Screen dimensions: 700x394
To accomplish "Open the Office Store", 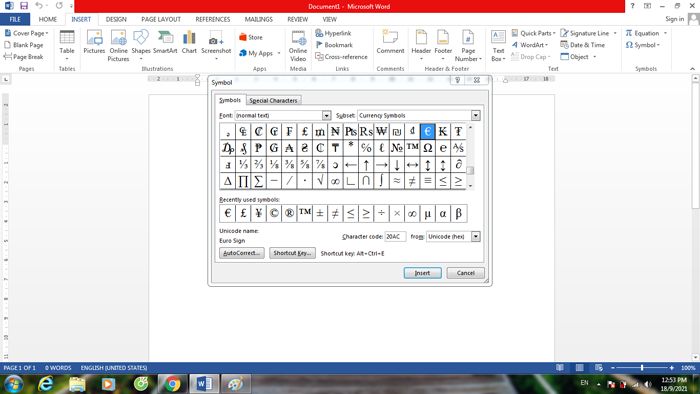I will (x=251, y=37).
